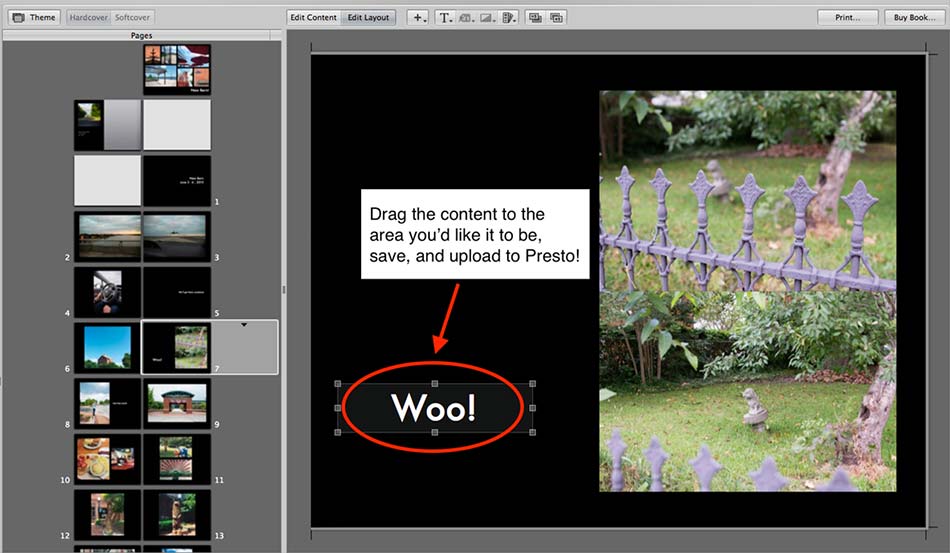Switch to Edit Layout mode
Image resolution: width=950 pixels, height=553 pixels.
coord(369,18)
